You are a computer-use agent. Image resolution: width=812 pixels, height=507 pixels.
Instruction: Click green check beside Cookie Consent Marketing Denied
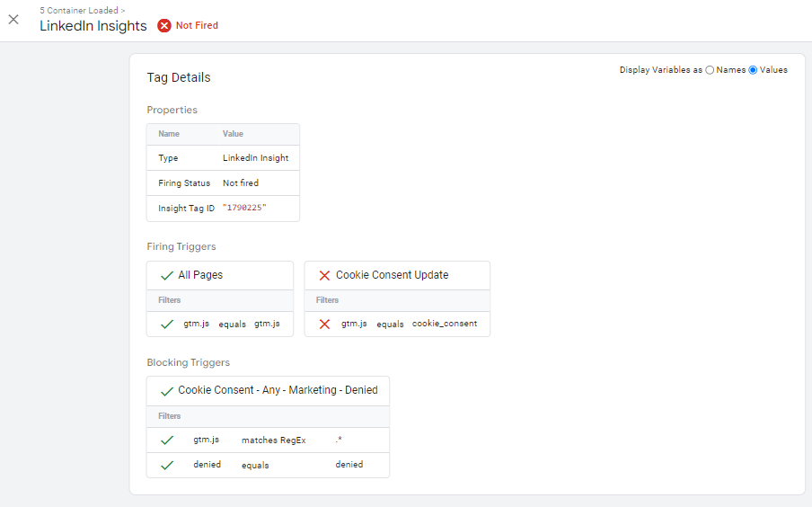click(167, 391)
